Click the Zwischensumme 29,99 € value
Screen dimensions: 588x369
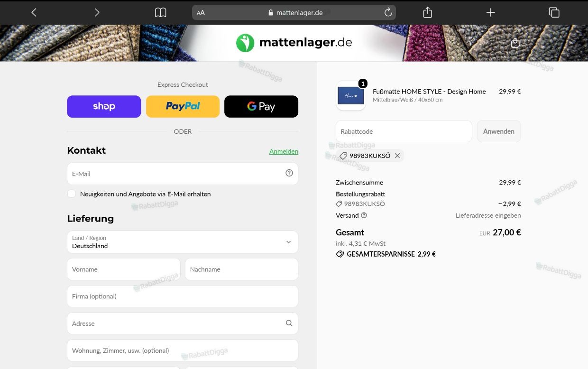[x=510, y=183]
